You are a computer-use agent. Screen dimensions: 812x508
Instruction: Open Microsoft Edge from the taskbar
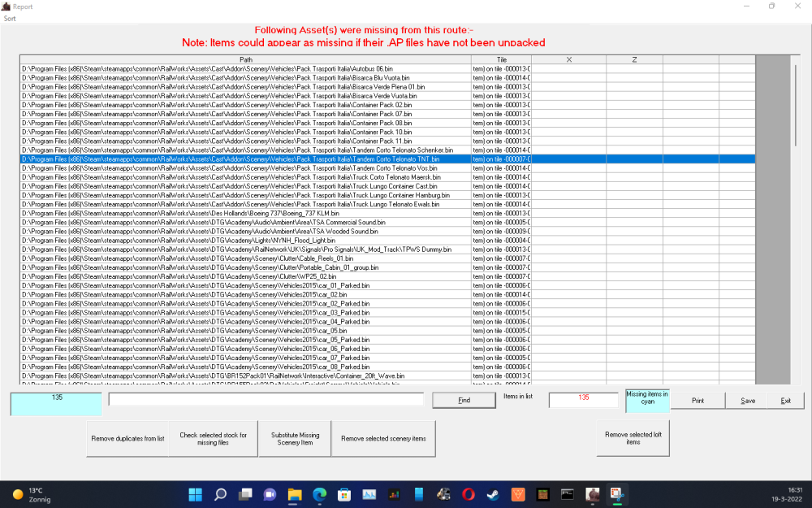point(319,493)
